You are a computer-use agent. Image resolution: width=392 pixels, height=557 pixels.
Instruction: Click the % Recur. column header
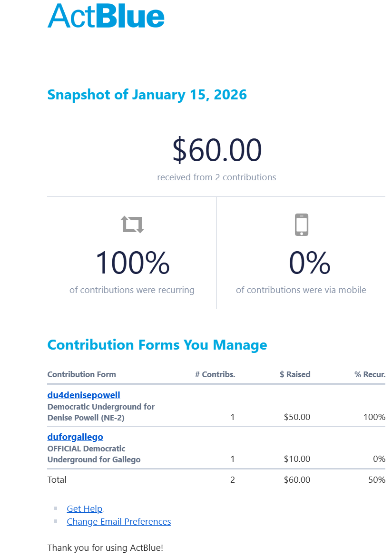[x=370, y=374]
